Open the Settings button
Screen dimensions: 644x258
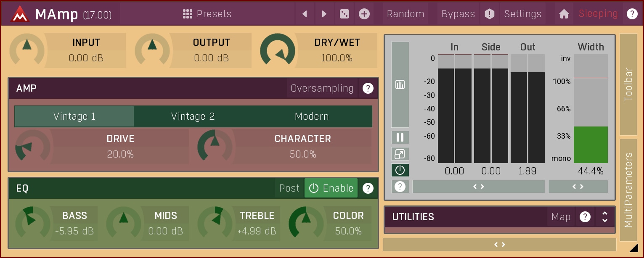pyautogui.click(x=522, y=14)
